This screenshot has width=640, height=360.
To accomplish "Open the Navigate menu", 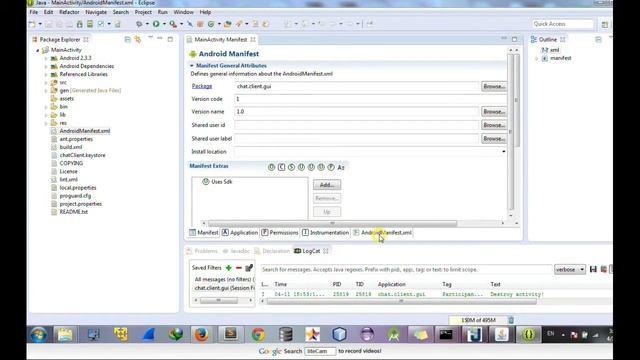I will pos(96,12).
